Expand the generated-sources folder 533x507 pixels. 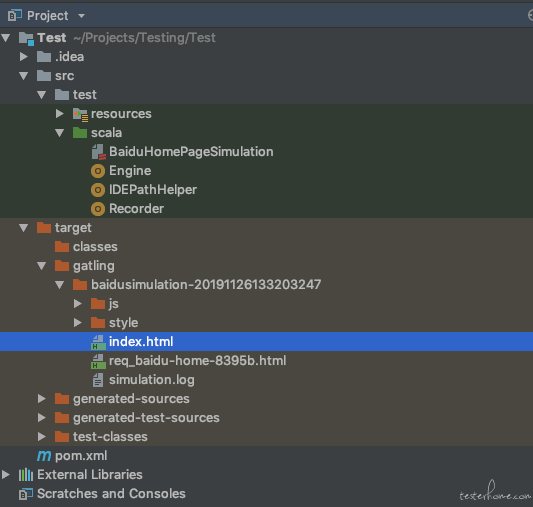coord(41,399)
